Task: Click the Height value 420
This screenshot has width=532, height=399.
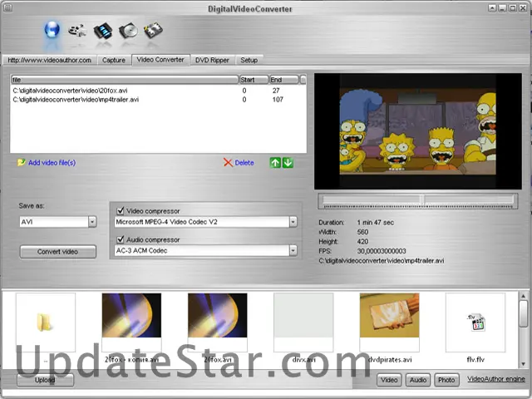Action: [362, 242]
